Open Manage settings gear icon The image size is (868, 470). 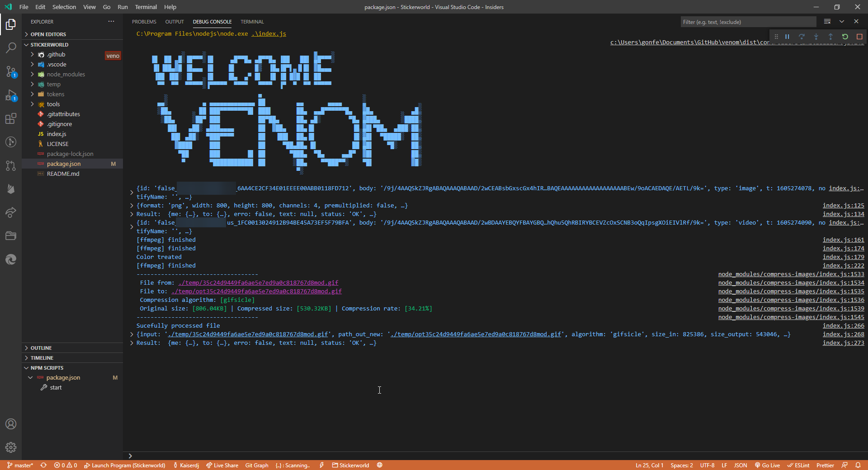11,447
